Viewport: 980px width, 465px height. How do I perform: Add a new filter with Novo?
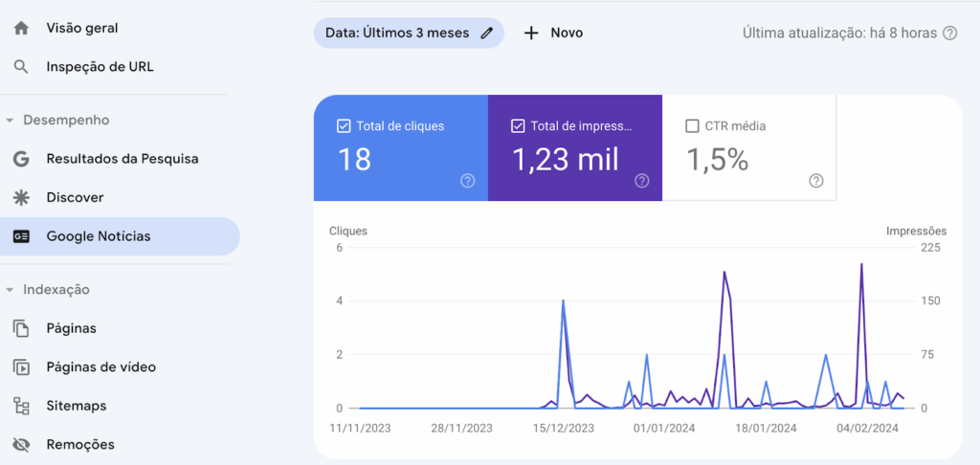(553, 33)
